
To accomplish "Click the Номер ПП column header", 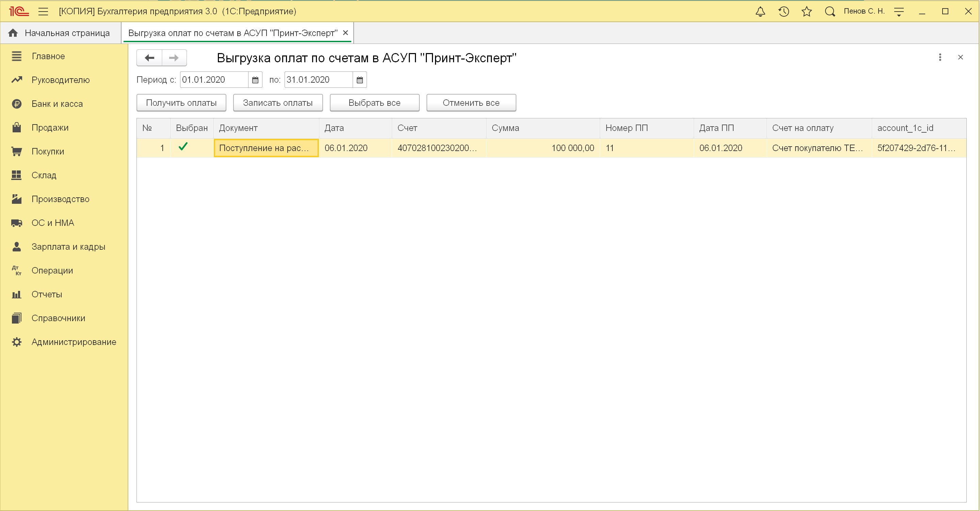I will tap(647, 128).
